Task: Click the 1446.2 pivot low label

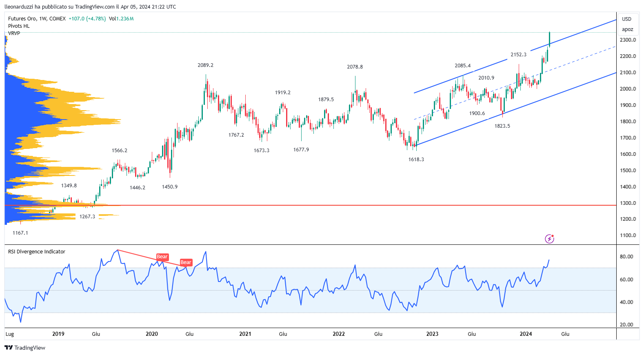Action: click(137, 188)
